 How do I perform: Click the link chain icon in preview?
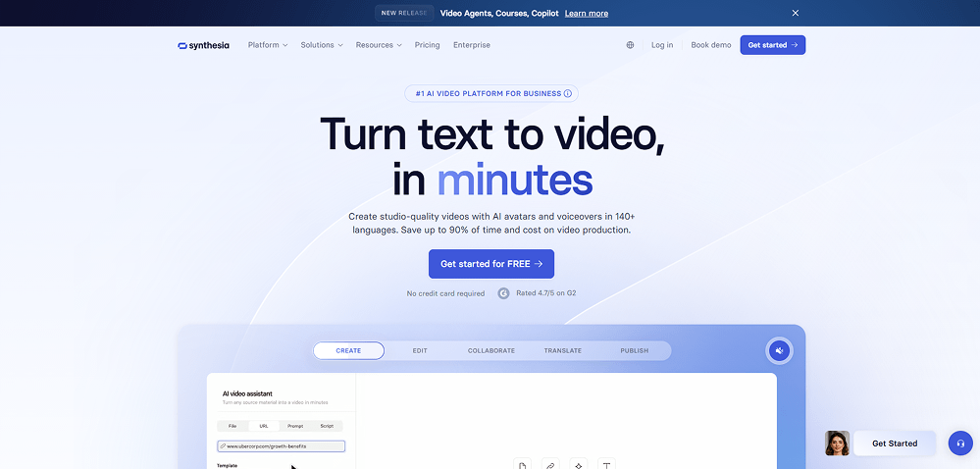pos(550,464)
